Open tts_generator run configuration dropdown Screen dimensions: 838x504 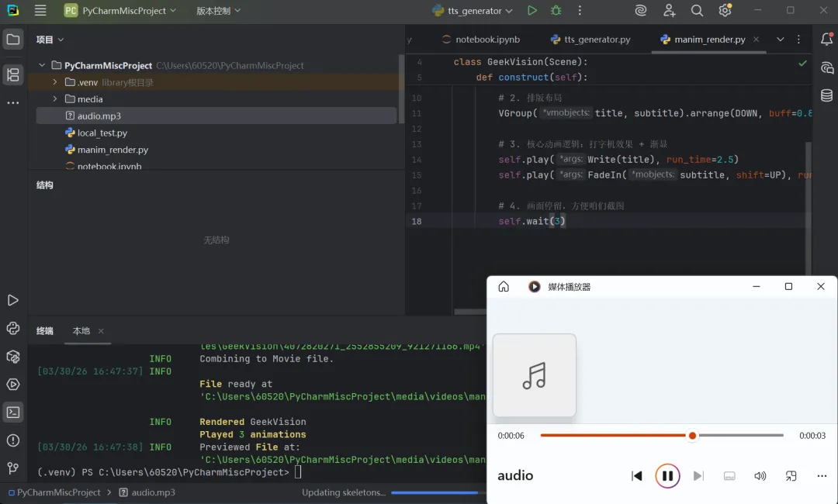coord(473,10)
